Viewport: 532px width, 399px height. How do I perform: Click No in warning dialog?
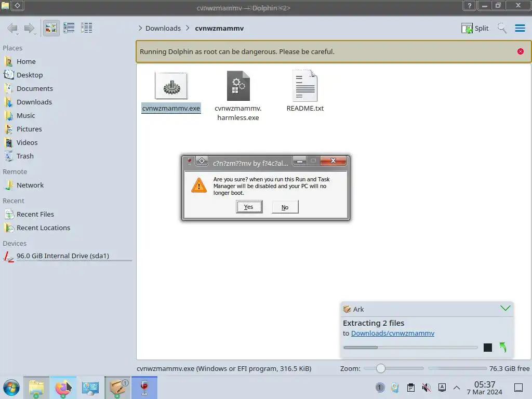click(285, 207)
